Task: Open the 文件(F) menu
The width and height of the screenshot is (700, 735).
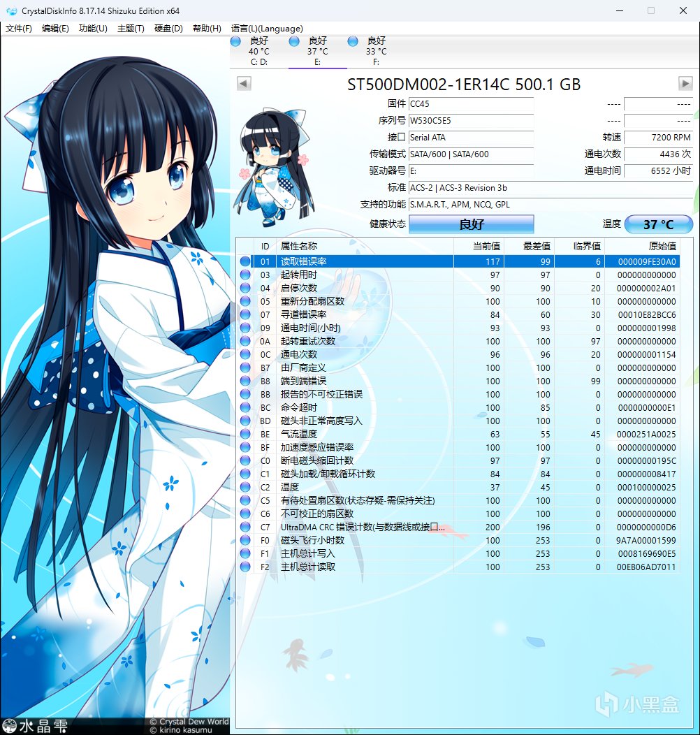Action: click(19, 29)
